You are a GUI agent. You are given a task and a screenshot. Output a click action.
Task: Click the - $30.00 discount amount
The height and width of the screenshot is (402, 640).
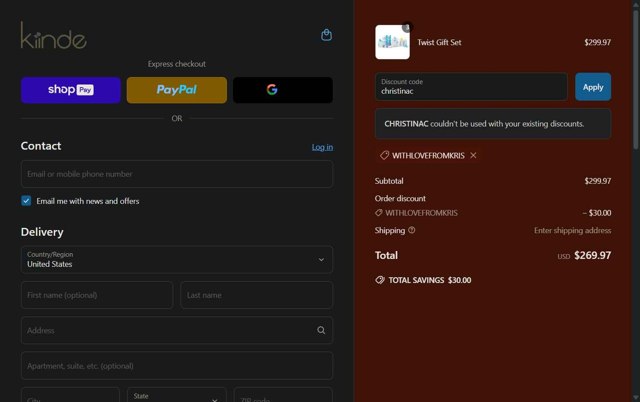[597, 213]
